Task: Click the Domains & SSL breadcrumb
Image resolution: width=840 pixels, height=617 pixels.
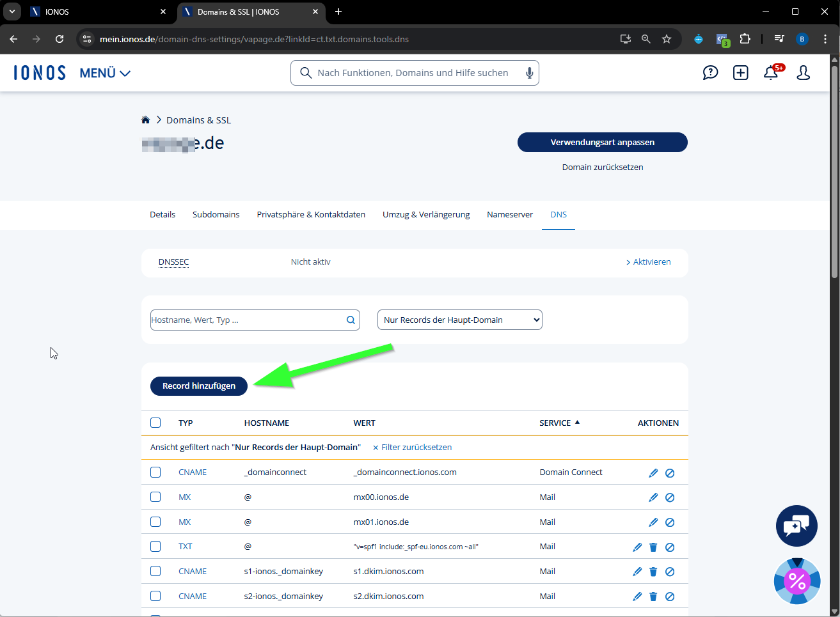Action: click(199, 120)
